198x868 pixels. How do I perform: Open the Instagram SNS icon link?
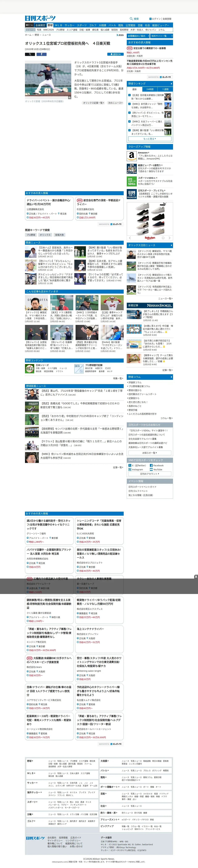click(130, 469)
